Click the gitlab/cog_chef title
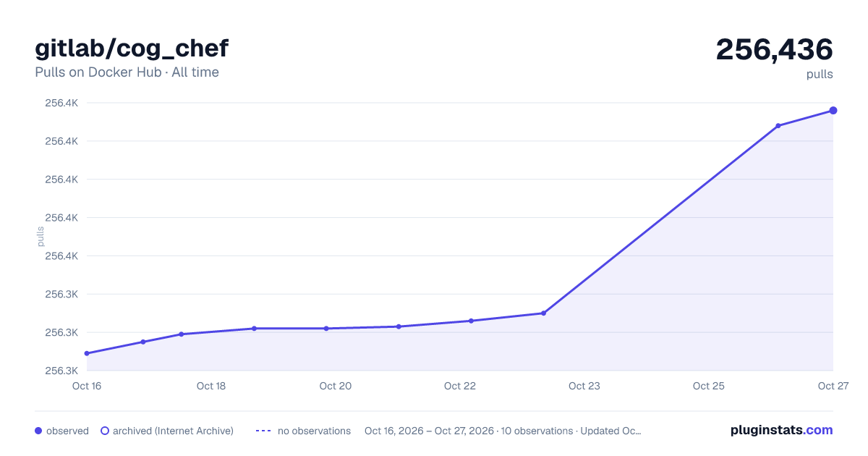The image size is (868, 456). (132, 48)
